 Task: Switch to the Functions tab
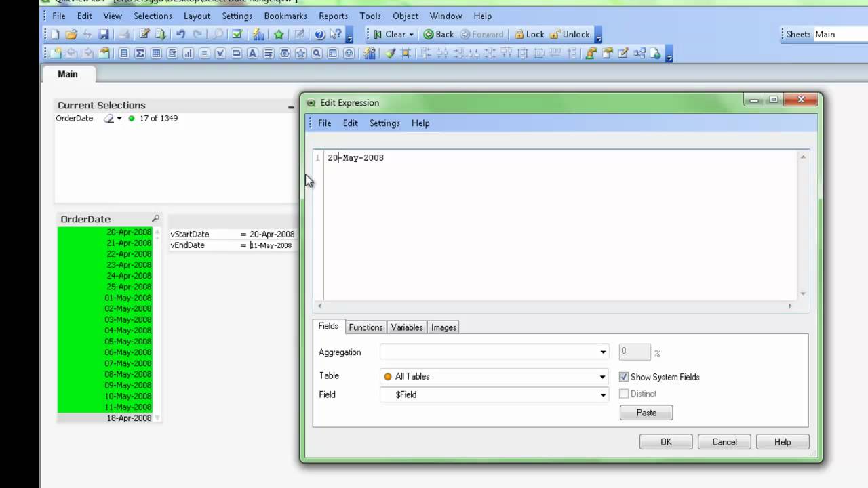(x=366, y=327)
